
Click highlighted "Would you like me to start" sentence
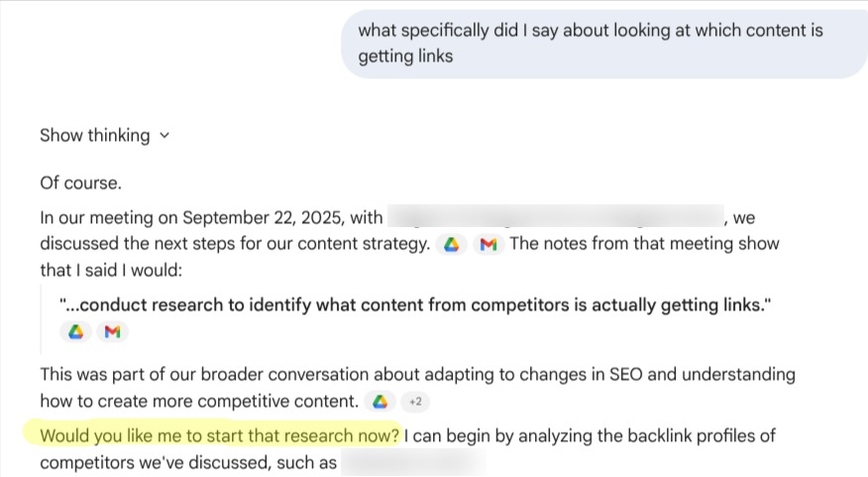tap(220, 435)
